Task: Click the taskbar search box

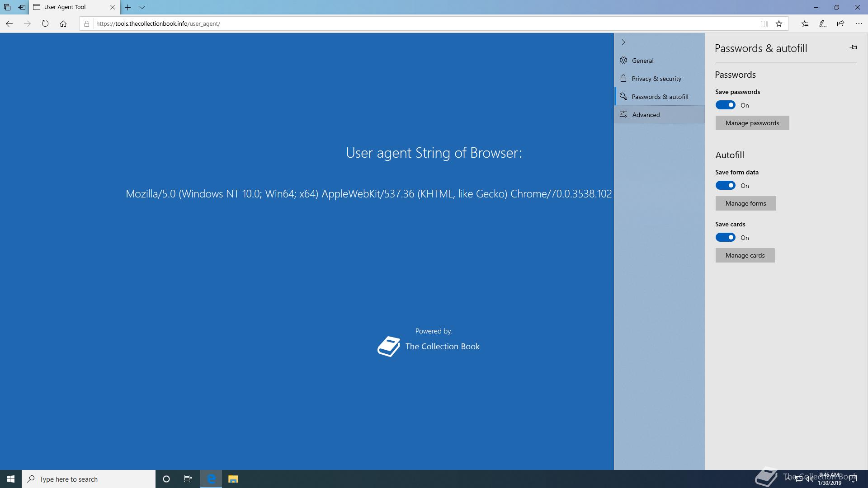Action: point(89,479)
